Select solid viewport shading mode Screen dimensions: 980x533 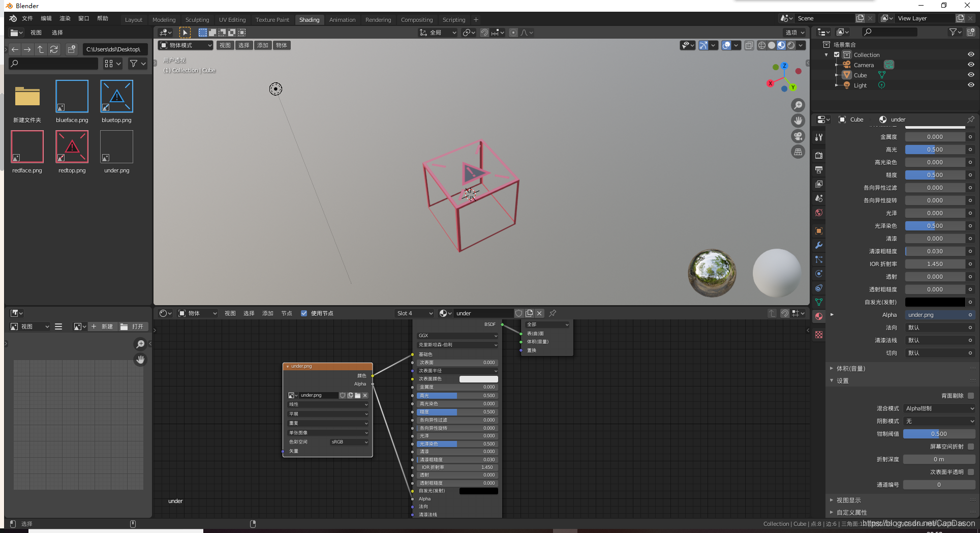(x=772, y=45)
